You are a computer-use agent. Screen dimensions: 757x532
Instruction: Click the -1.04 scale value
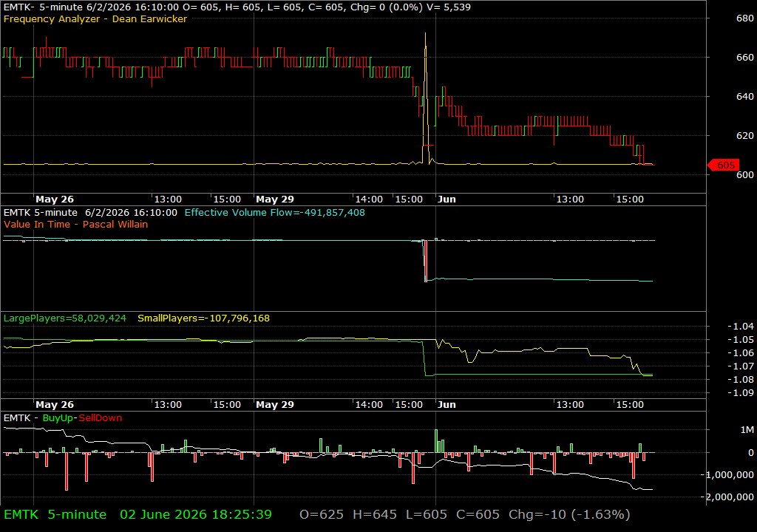click(741, 327)
